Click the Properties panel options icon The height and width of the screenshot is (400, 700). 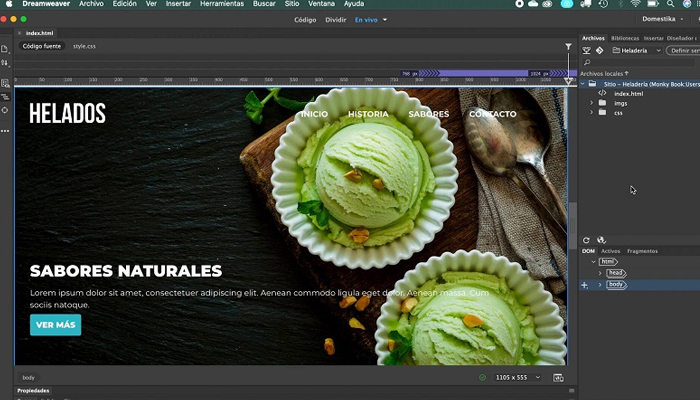571,391
